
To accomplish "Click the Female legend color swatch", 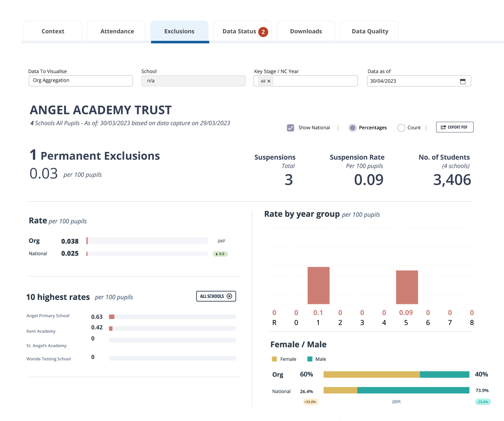I will (274, 359).
